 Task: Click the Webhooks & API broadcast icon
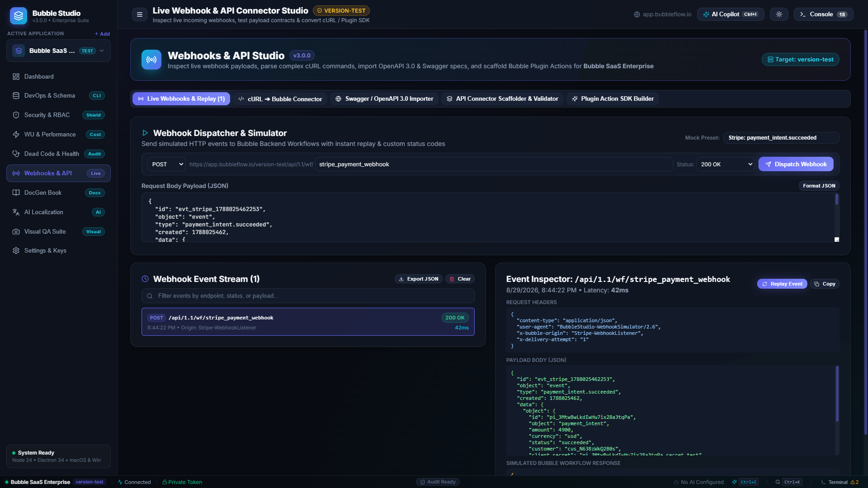coord(16,174)
